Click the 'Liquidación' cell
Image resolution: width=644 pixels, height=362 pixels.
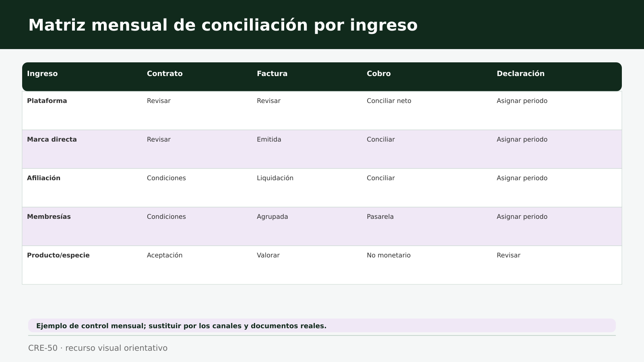tap(275, 178)
